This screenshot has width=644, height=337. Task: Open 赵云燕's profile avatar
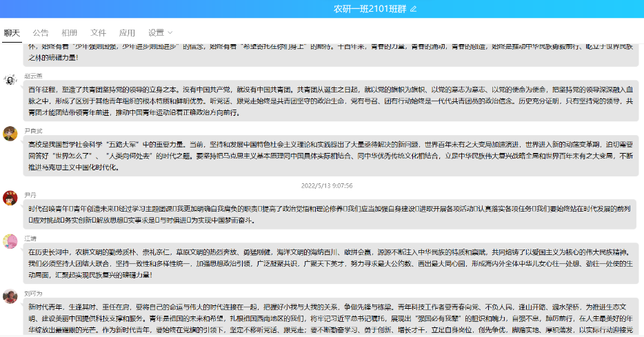click(x=10, y=79)
